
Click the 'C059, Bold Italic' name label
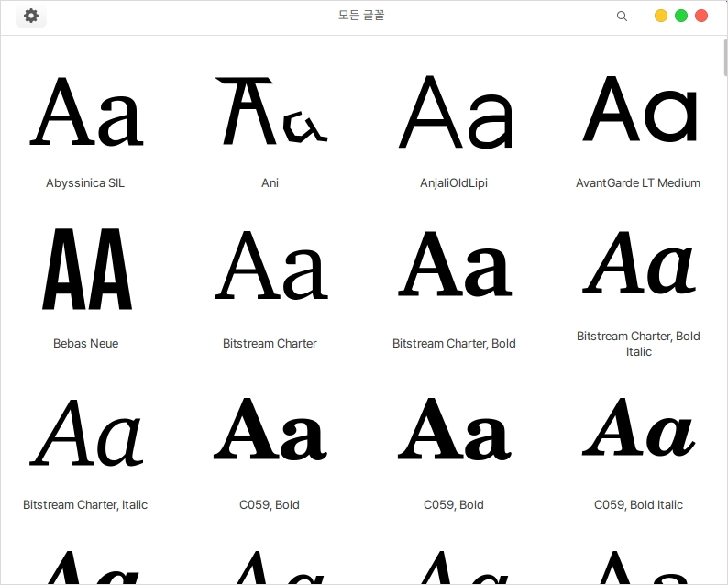click(638, 504)
